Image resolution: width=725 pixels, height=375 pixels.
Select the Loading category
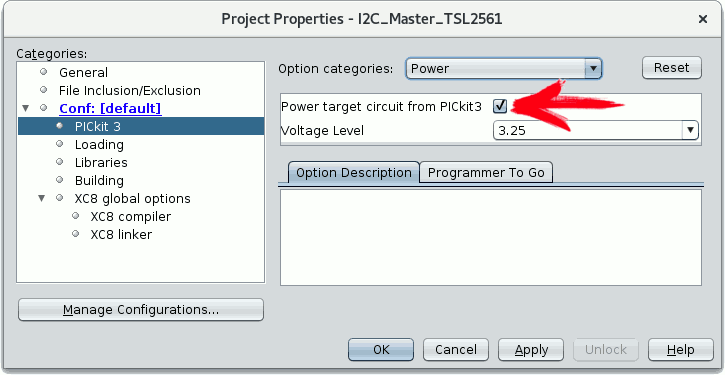[99, 145]
